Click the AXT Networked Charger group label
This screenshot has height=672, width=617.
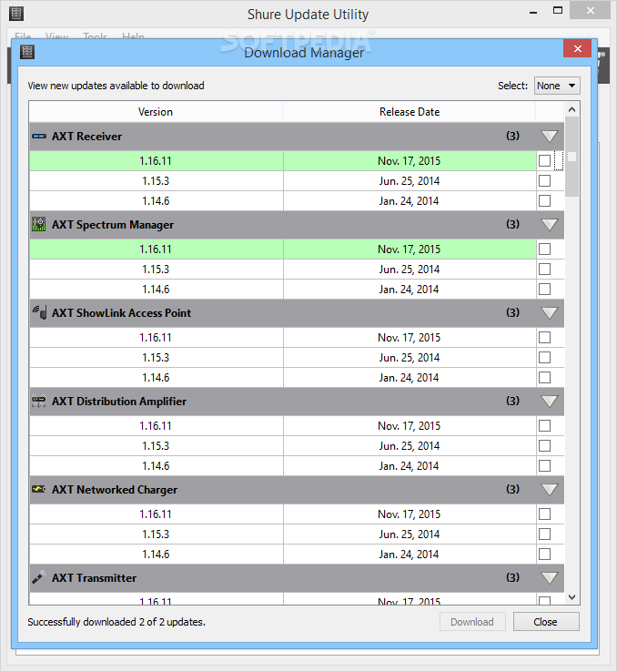pyautogui.click(x=115, y=489)
